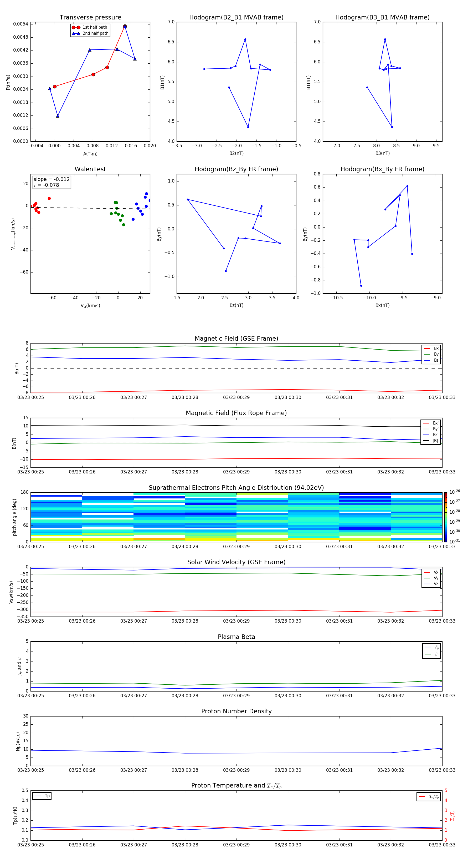This screenshot has height=868, width=473.
Task: Click the 'B2(nT)' x-axis label
Action: coord(236,153)
